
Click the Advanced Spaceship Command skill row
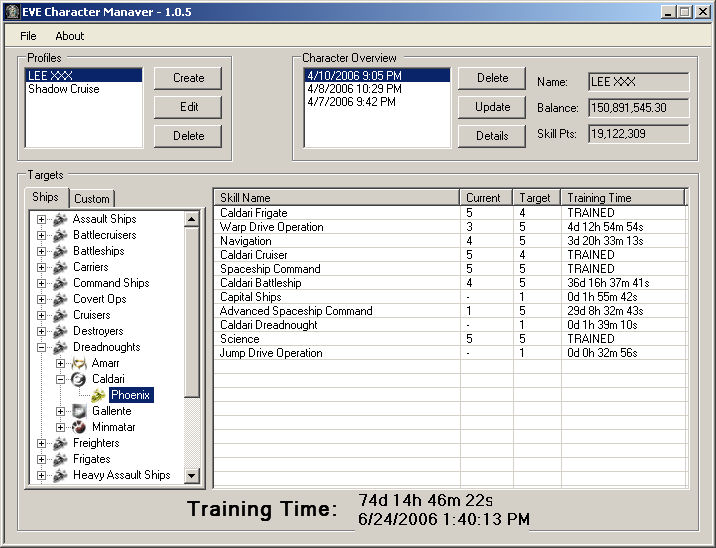click(x=450, y=311)
